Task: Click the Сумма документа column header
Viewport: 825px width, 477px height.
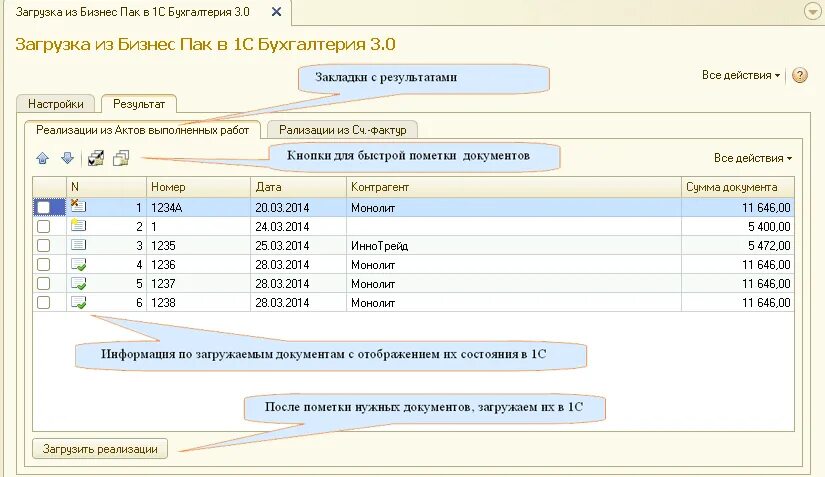Action: coord(738,187)
